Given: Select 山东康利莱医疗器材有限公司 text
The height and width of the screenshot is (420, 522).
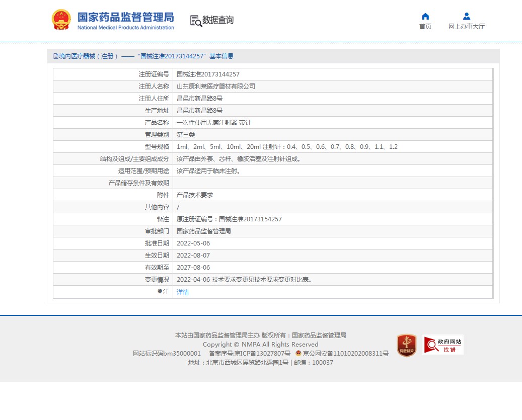Looking at the screenshot, I should click(x=216, y=86).
